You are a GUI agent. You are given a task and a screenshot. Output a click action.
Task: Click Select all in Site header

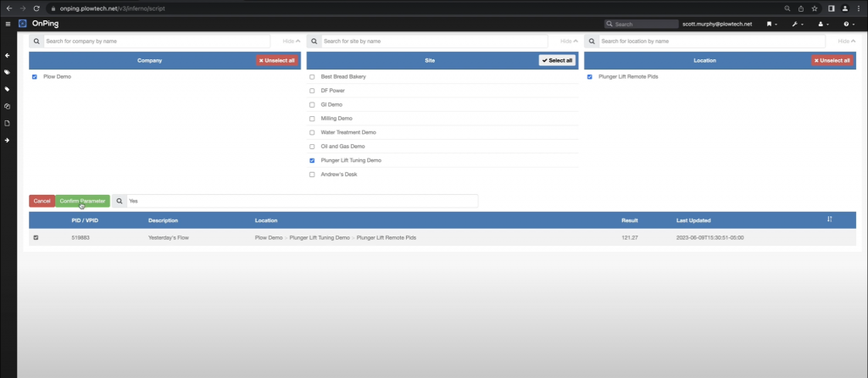pos(558,60)
